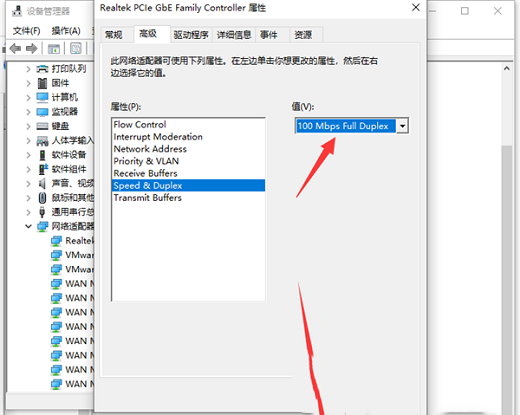Open the 值(V) value dropdown arrow
Viewport: 520px width, 415px height.
pyautogui.click(x=402, y=126)
